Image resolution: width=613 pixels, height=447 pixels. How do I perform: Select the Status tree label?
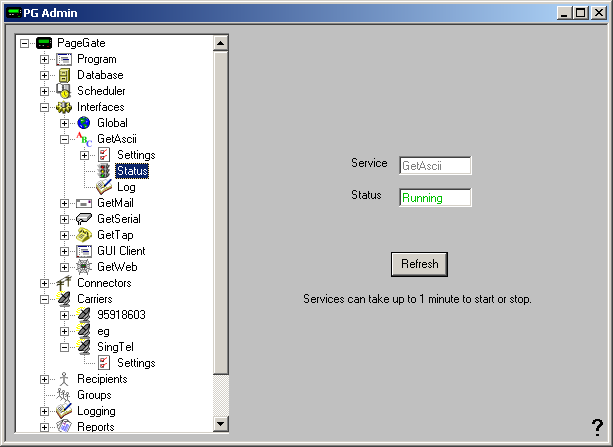coord(132,171)
